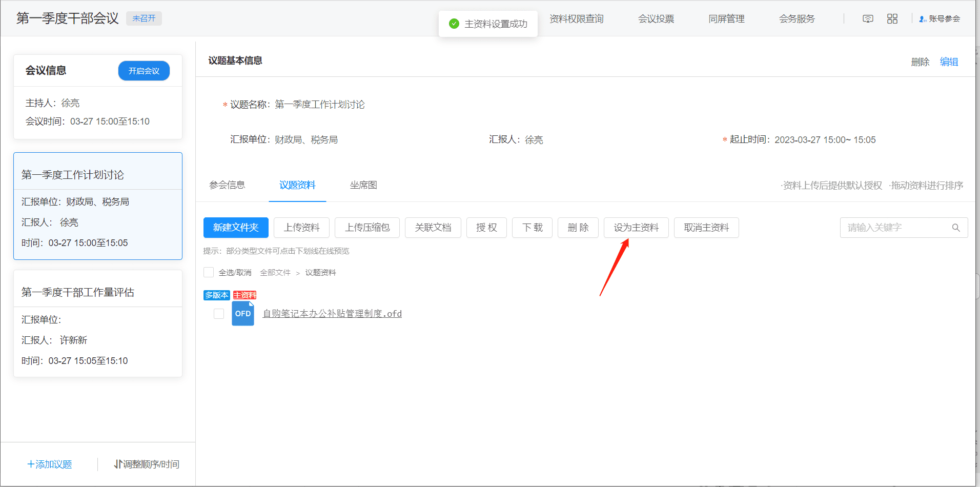Open the four-square grid apps icon
980x487 pixels.
pyautogui.click(x=892, y=19)
